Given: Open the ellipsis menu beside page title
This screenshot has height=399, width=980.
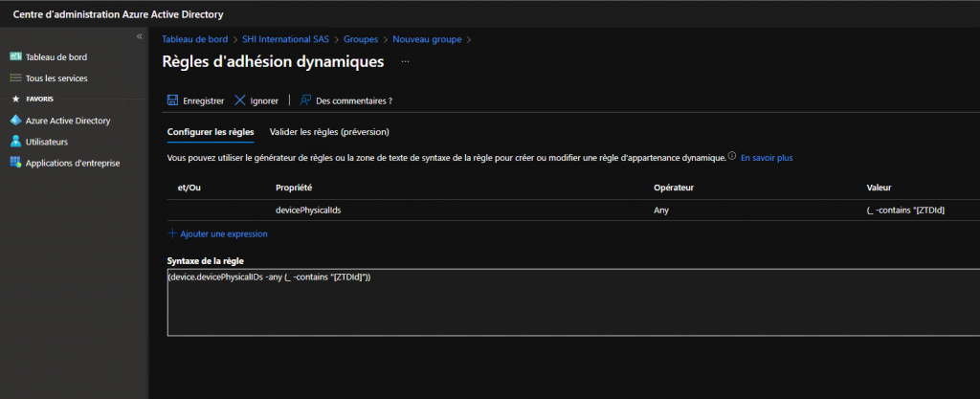Looking at the screenshot, I should pyautogui.click(x=405, y=62).
